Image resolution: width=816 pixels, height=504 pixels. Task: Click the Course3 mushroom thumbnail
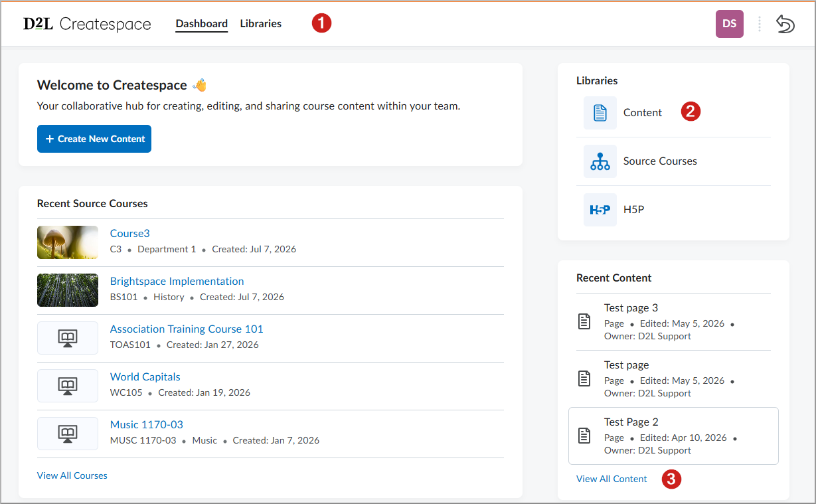pos(68,242)
